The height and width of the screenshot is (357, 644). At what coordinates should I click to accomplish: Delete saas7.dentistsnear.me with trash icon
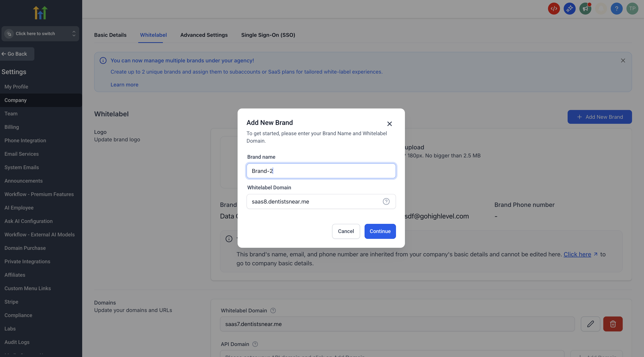pyautogui.click(x=613, y=324)
